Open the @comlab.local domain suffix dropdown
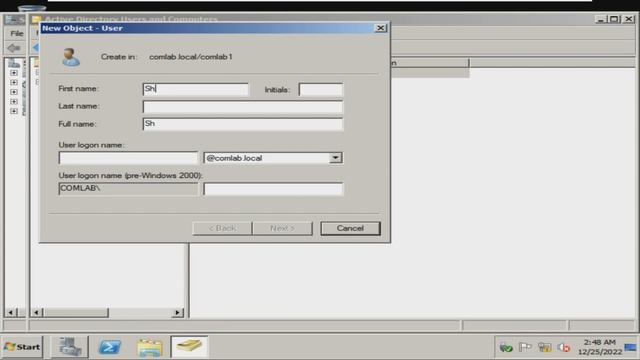The height and width of the screenshot is (360, 640). point(336,158)
